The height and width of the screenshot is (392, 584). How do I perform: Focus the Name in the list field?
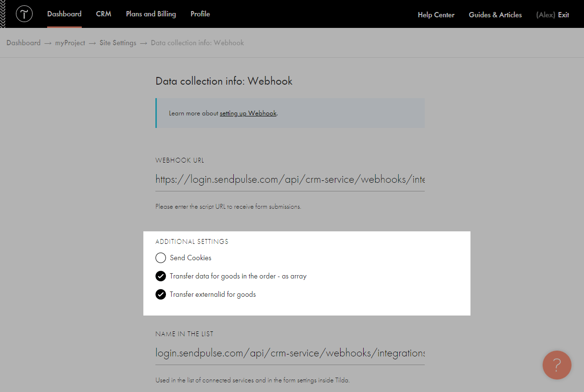(290, 353)
